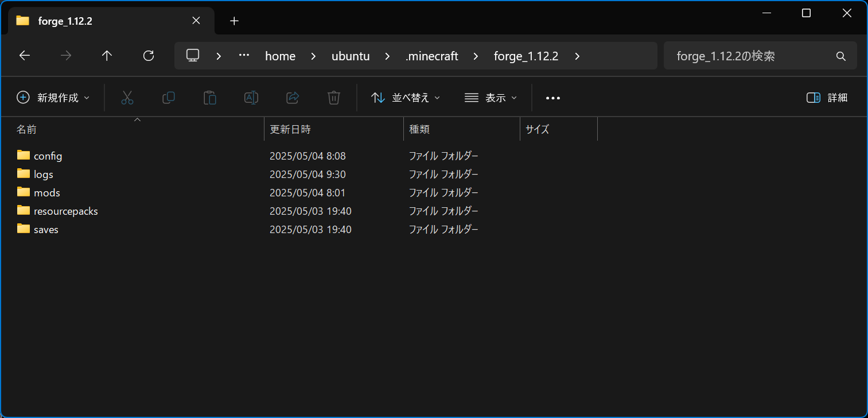This screenshot has width=868, height=418.
Task: Navigate to ubuntu in breadcrumb
Action: click(351, 56)
